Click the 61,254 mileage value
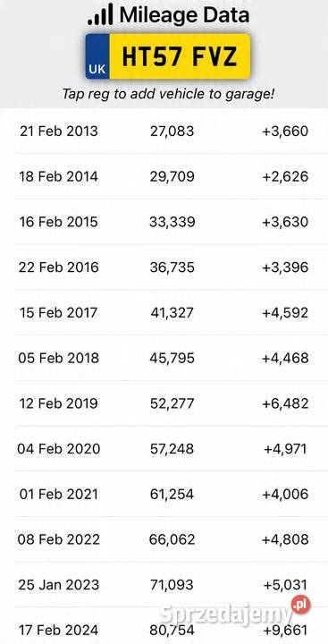The height and width of the screenshot is (644, 328). point(172,494)
